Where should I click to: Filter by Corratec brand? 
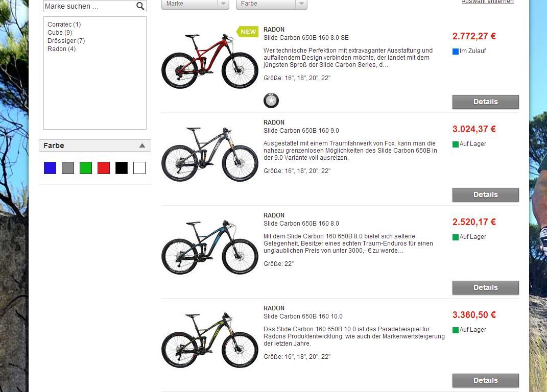(64, 24)
